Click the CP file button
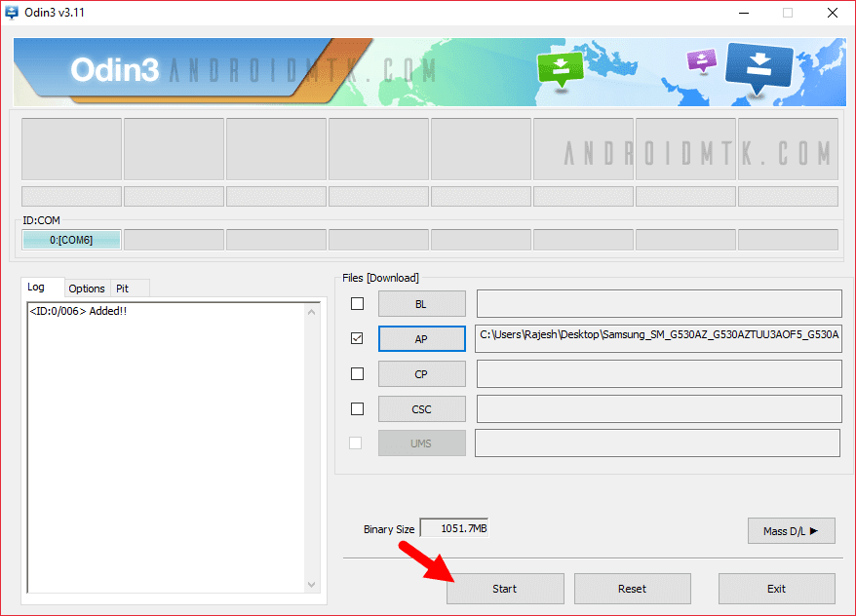Viewport: 856px width, 616px height. pyautogui.click(x=421, y=374)
